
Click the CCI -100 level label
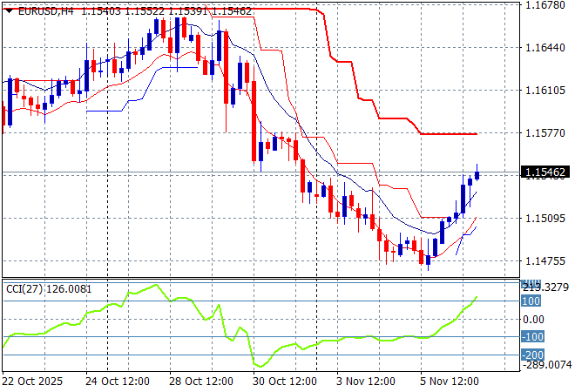(532, 337)
